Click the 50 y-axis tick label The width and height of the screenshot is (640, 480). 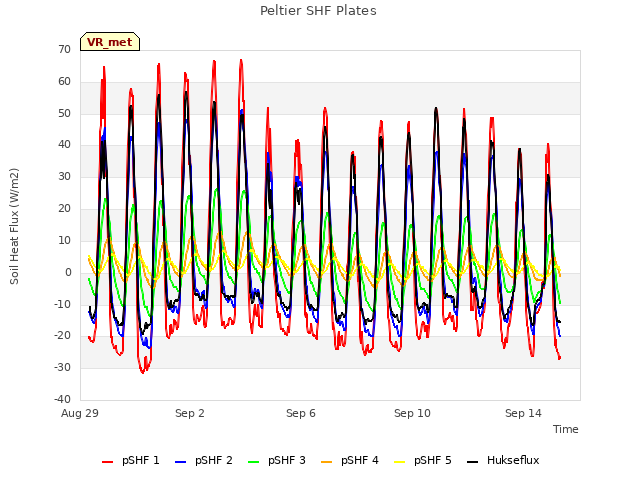(64, 113)
